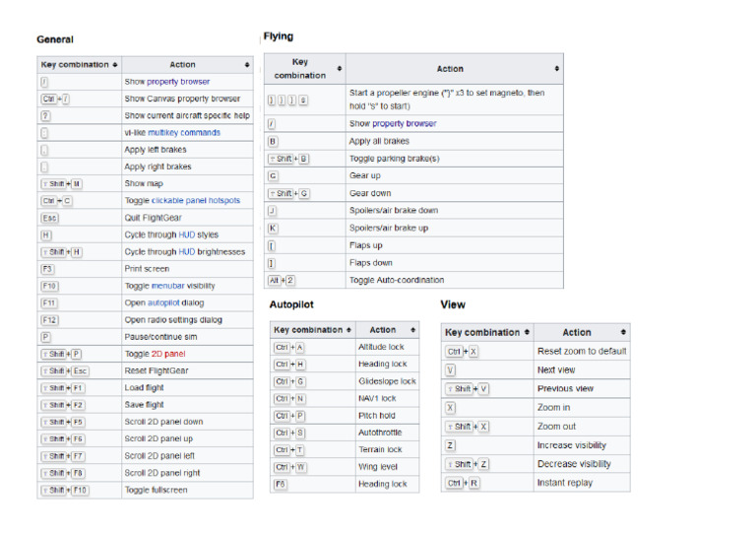Open the menubar link
Image resolution: width=756 pixels, height=535 pixels.
(169, 286)
